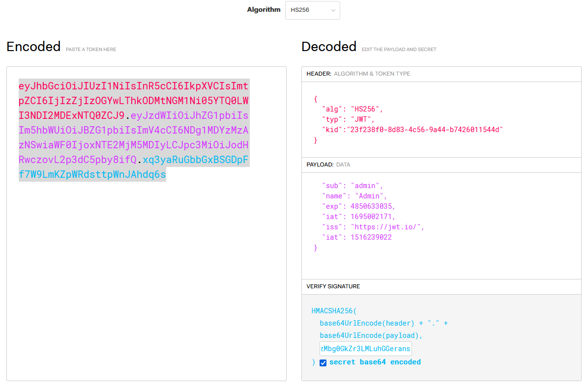Click the "iss" URL https://jwt.io/ value
Viewport: 588px width, 387px height.
pyautogui.click(x=386, y=227)
